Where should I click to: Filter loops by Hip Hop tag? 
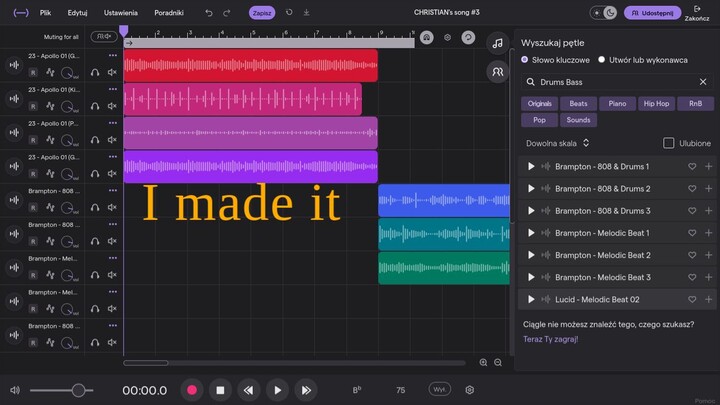click(x=656, y=104)
